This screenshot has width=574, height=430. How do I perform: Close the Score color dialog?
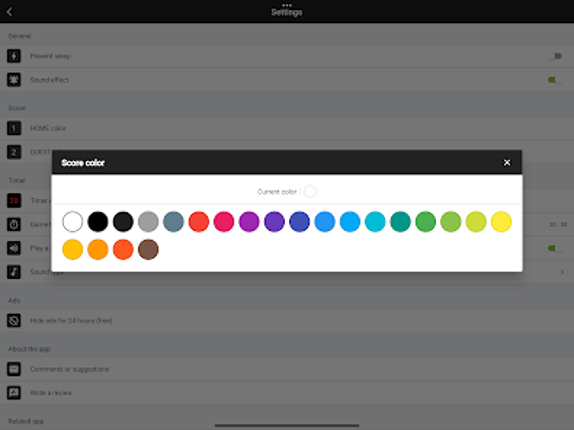pos(507,162)
